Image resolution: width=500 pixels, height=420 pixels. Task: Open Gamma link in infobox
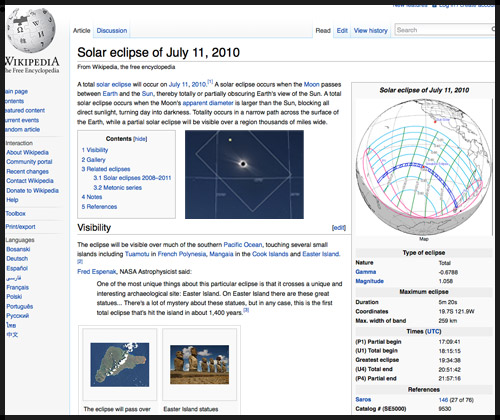point(366,272)
